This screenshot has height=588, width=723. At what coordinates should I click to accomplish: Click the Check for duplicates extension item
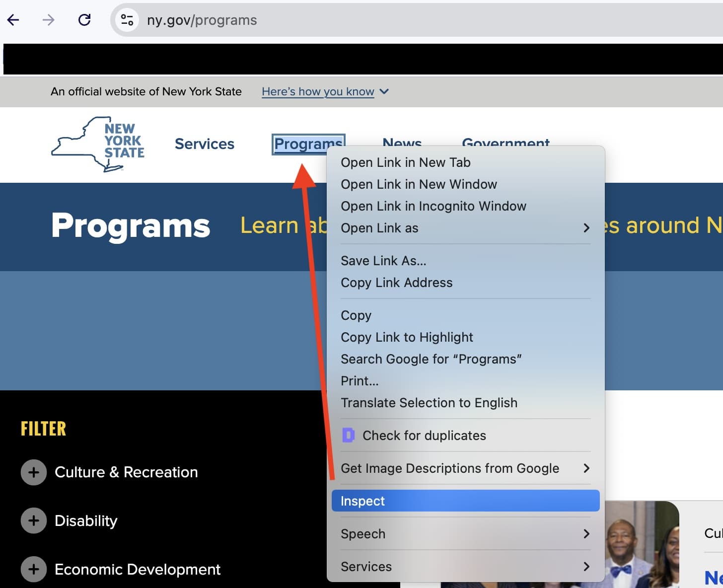pos(465,436)
